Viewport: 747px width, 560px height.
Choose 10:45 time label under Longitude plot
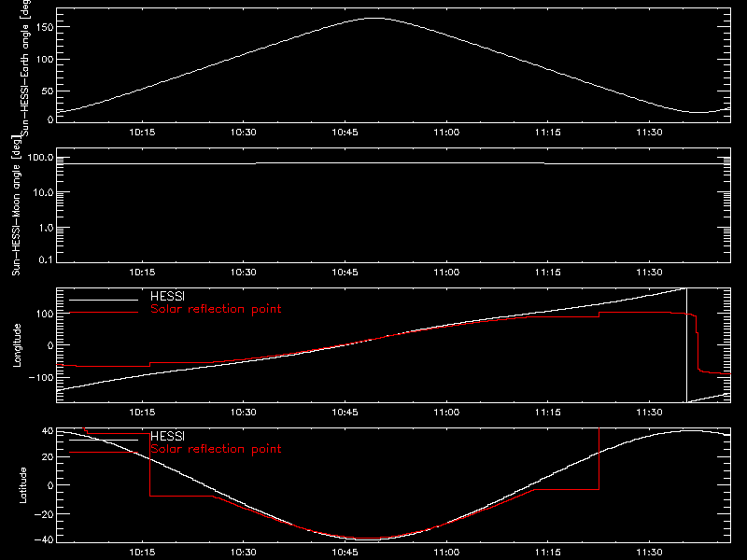(x=345, y=412)
